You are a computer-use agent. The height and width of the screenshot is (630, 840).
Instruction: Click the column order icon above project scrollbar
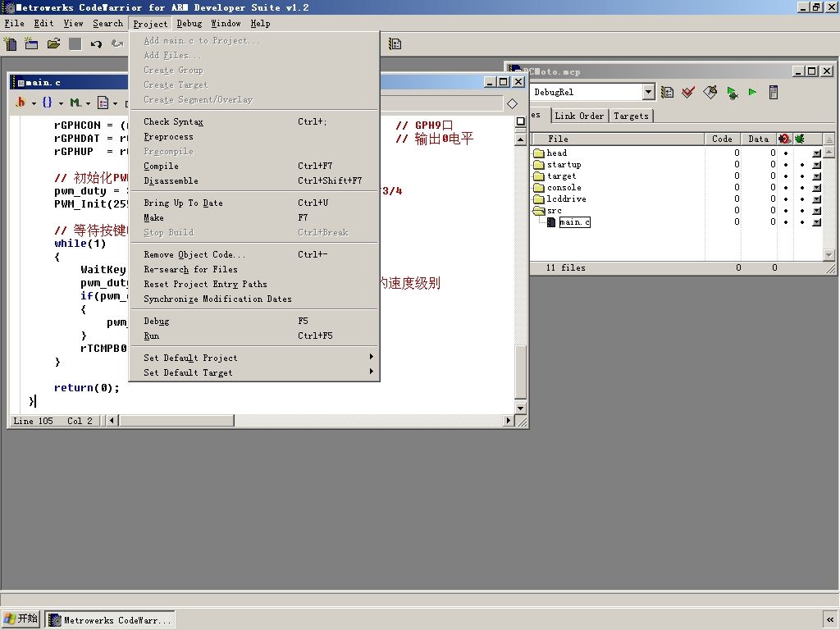[x=829, y=139]
